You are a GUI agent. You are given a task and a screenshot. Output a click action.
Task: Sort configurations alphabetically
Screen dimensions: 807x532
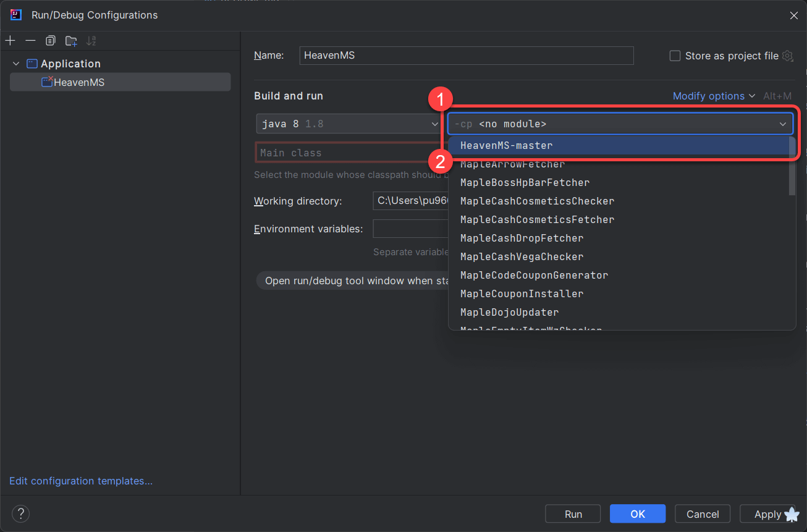[91, 41]
